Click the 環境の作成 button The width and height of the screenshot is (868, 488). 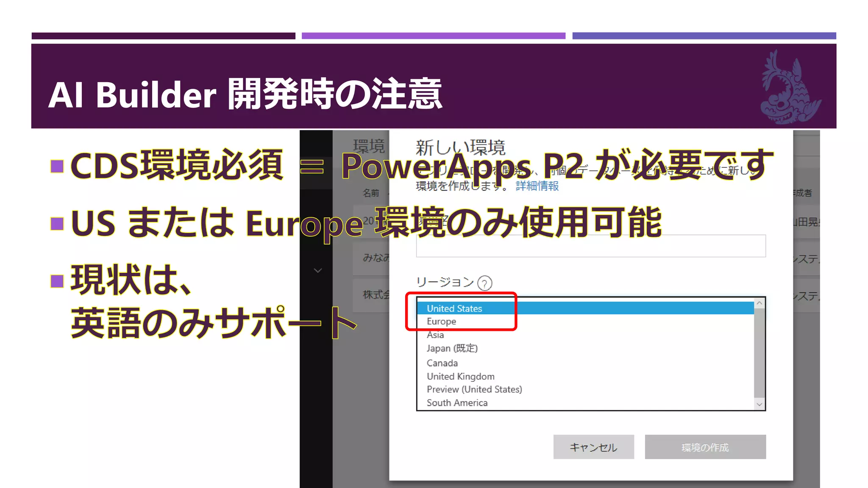(705, 447)
